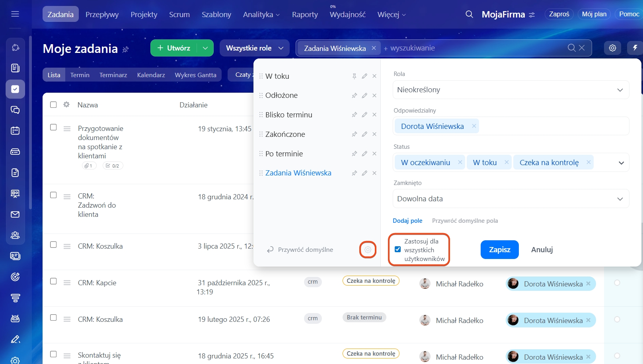Screen dimensions: 643x364
Task: Open the mail icon in left sidebar
Action: tap(15, 214)
